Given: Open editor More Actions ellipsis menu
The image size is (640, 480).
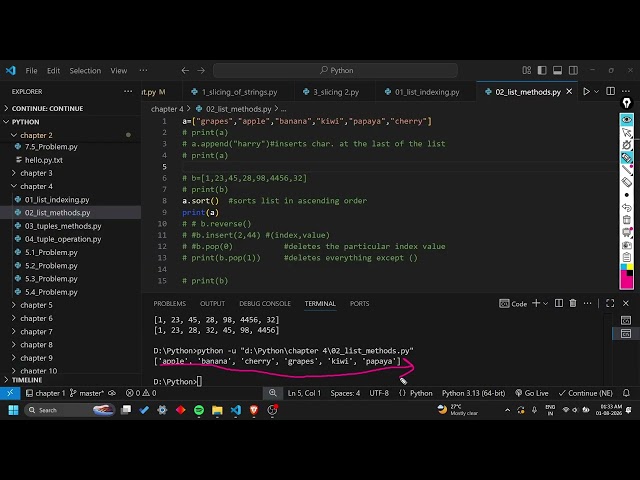Looking at the screenshot, I should click(626, 91).
